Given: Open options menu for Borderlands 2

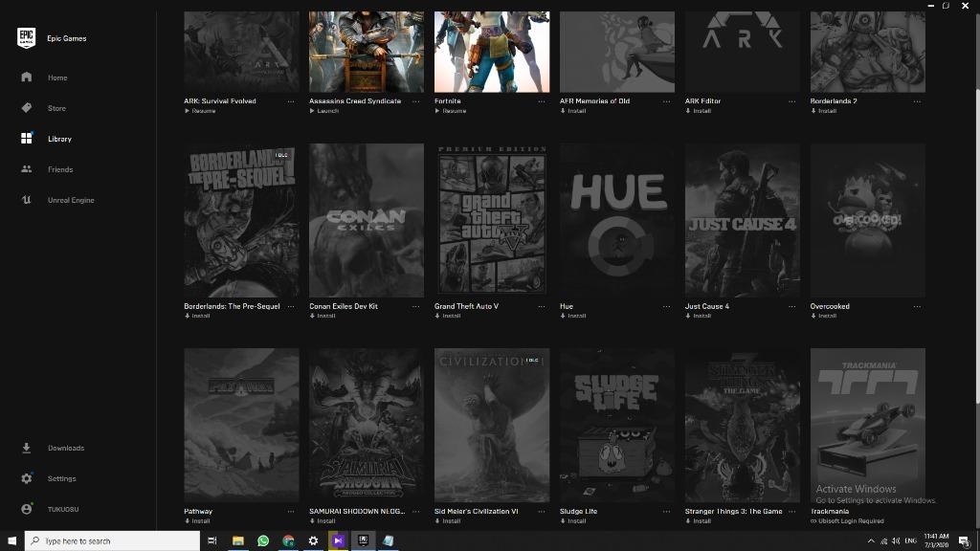Looking at the screenshot, I should [x=917, y=101].
